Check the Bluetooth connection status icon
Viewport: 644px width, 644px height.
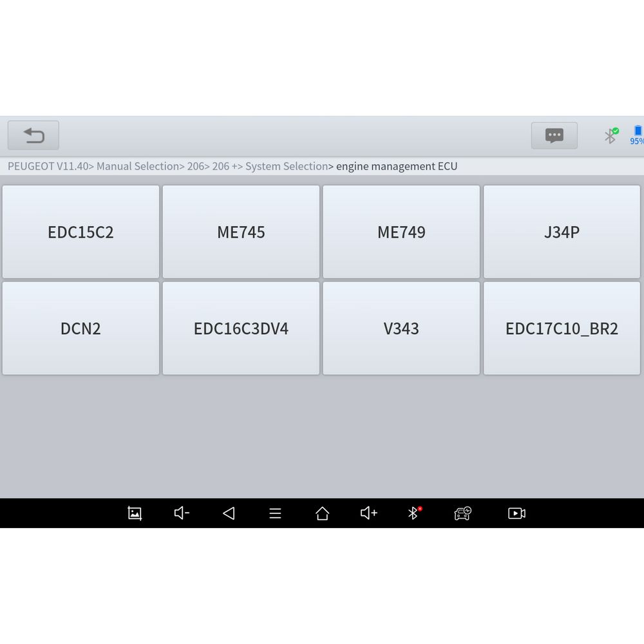pyautogui.click(x=611, y=135)
